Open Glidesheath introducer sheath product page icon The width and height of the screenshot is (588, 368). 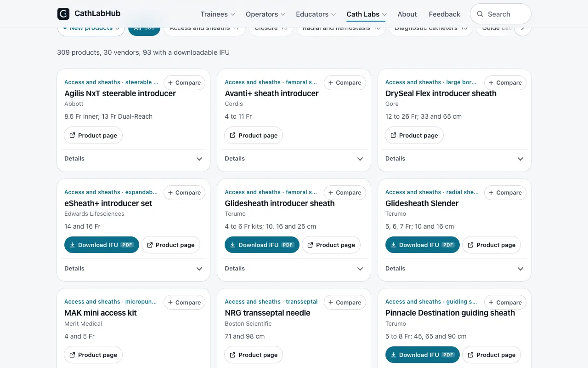coord(310,245)
